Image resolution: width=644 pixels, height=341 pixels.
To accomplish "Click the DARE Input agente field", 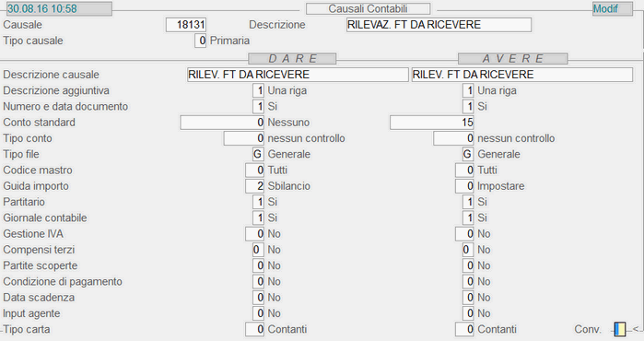I will pos(258,313).
